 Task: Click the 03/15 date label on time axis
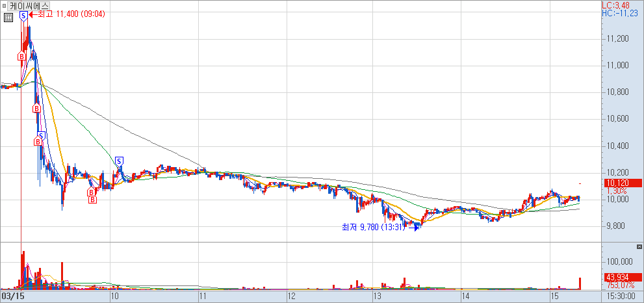(x=12, y=296)
